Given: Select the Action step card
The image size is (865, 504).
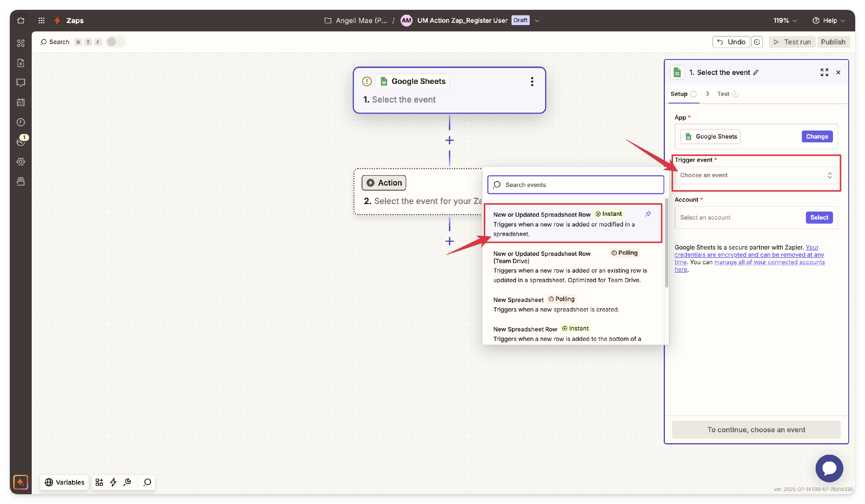Looking at the screenshot, I should click(x=418, y=192).
